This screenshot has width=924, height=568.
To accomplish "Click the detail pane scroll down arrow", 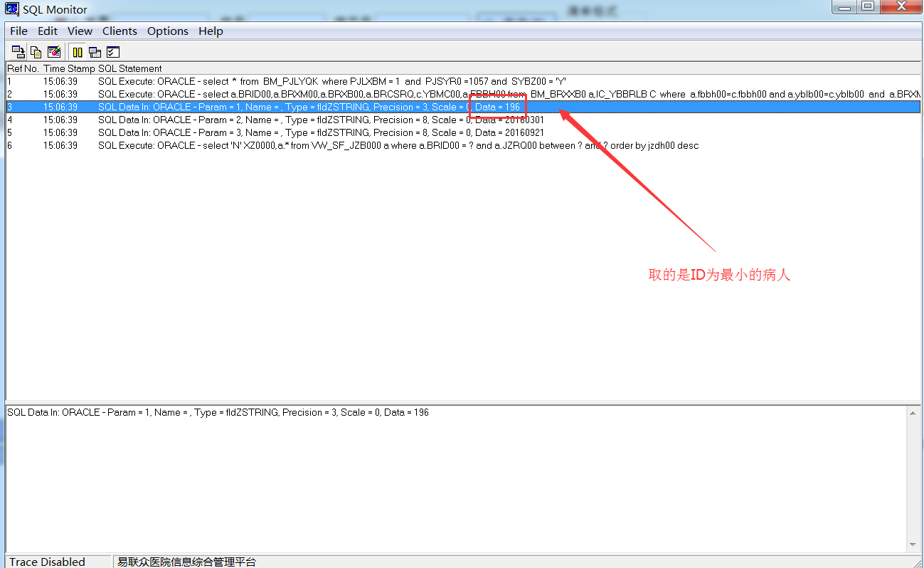I will pyautogui.click(x=913, y=545).
